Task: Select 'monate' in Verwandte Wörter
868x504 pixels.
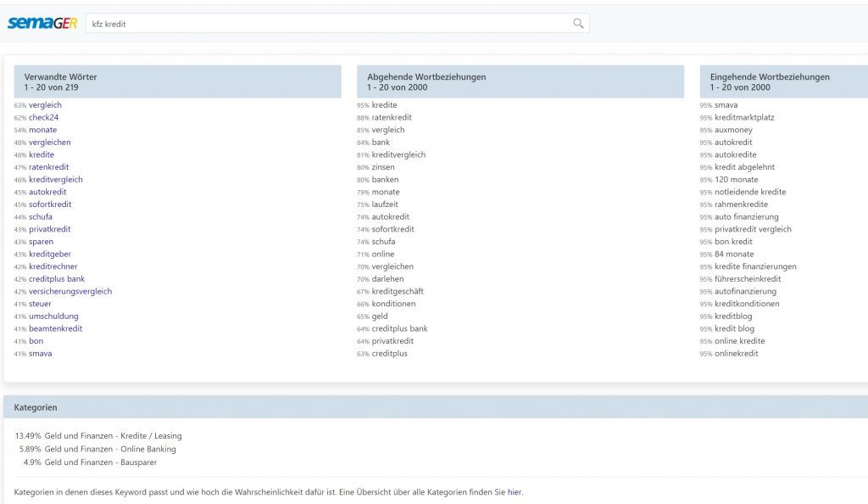Action: [42, 130]
